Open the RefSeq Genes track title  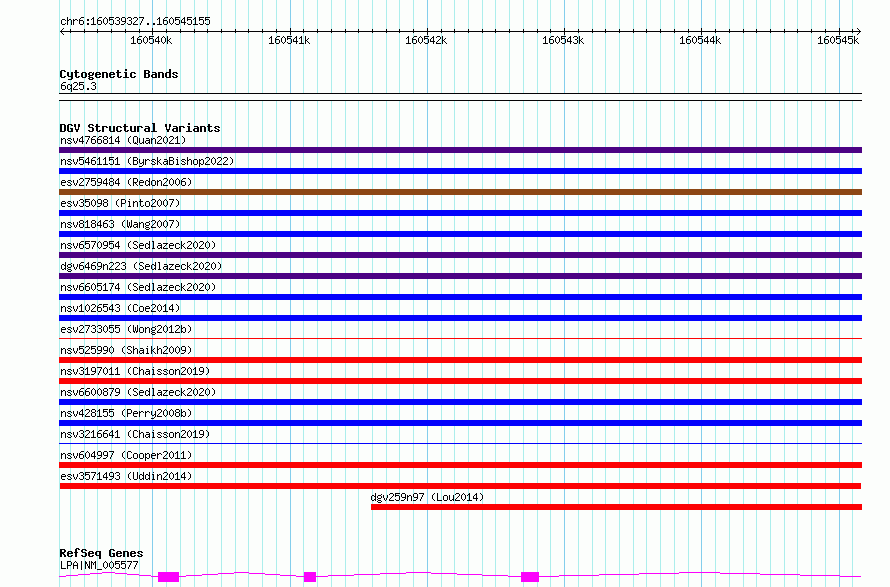pos(101,553)
